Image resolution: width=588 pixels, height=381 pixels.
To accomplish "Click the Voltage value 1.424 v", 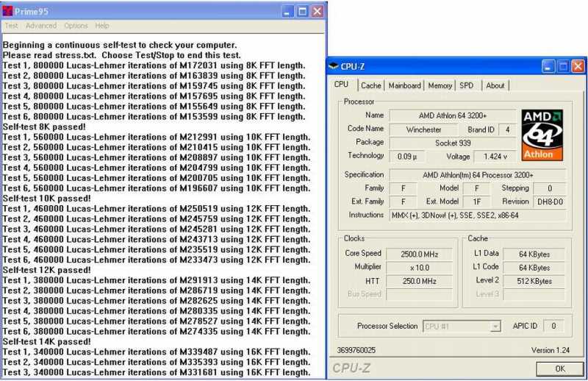I will click(495, 157).
